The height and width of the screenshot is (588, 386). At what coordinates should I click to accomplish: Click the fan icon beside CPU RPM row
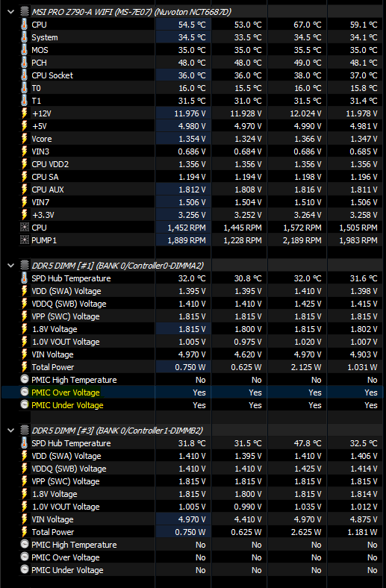pyautogui.click(x=25, y=228)
